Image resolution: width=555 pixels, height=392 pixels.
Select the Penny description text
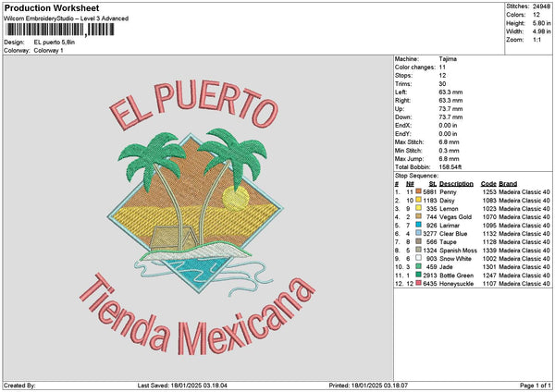[448, 191]
